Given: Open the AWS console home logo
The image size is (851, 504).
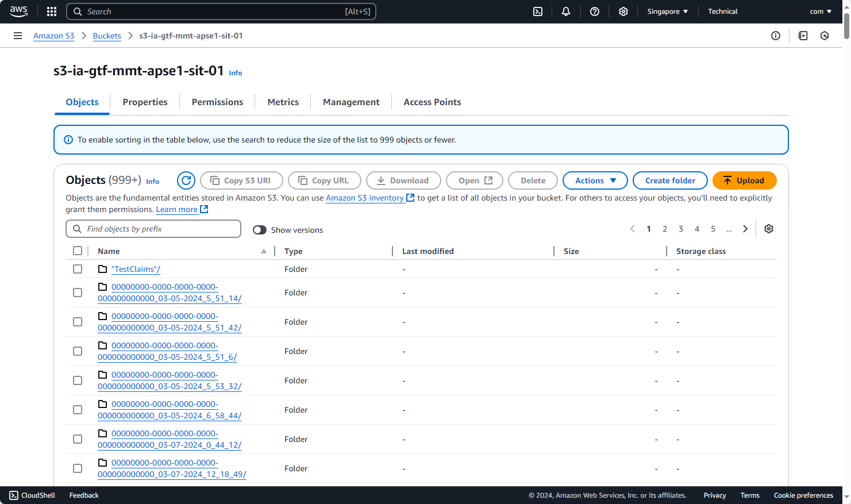Looking at the screenshot, I should [18, 11].
